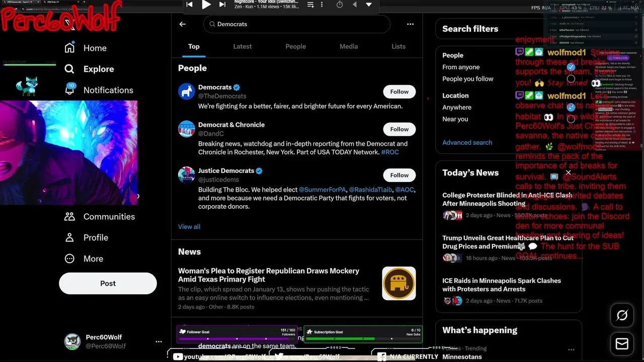Open Justice Democrats avatar
The height and width of the screenshot is (362, 644).
(186, 175)
